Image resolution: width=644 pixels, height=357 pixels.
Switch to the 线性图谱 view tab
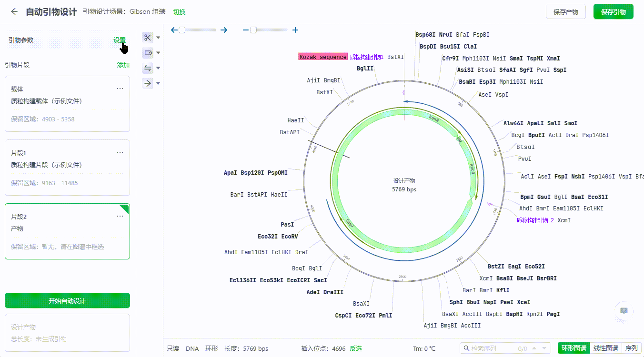606,348
